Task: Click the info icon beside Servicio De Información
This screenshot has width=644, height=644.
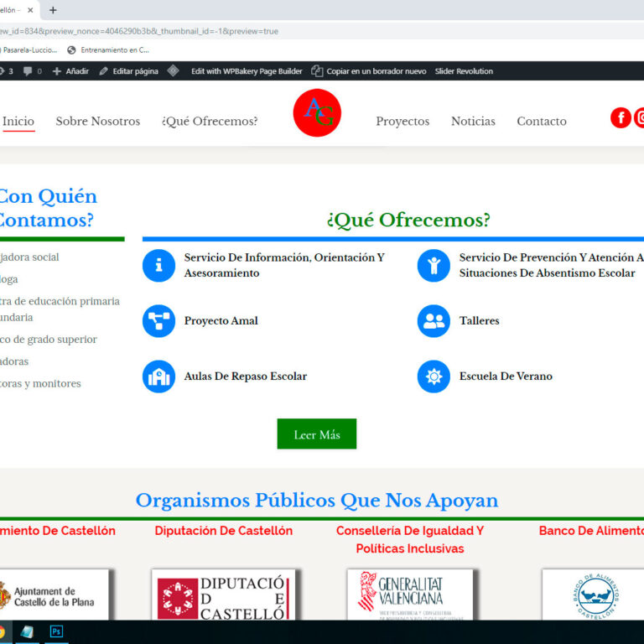Action: [158, 266]
